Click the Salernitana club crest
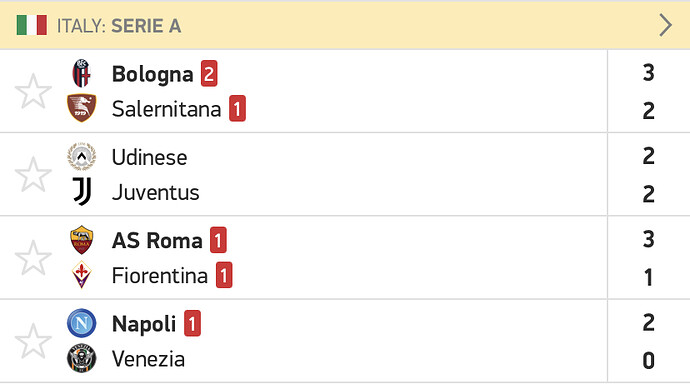 point(81,108)
